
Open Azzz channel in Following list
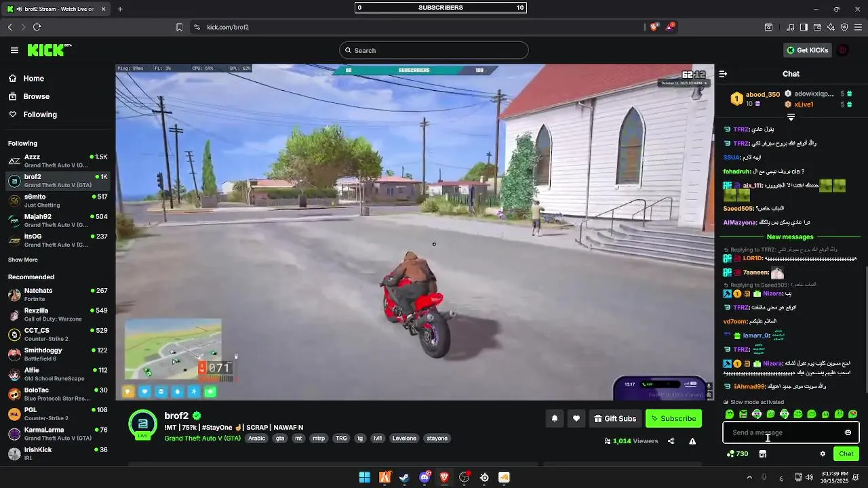pyautogui.click(x=58, y=161)
